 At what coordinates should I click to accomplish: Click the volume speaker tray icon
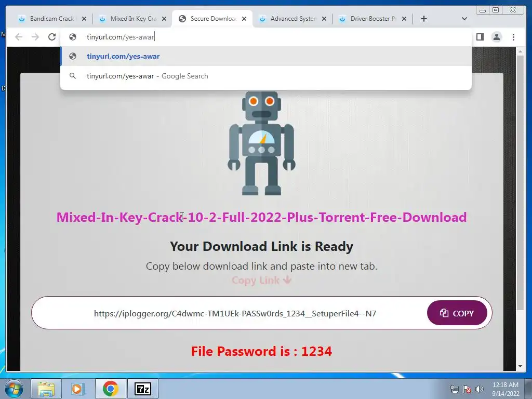[479, 389]
